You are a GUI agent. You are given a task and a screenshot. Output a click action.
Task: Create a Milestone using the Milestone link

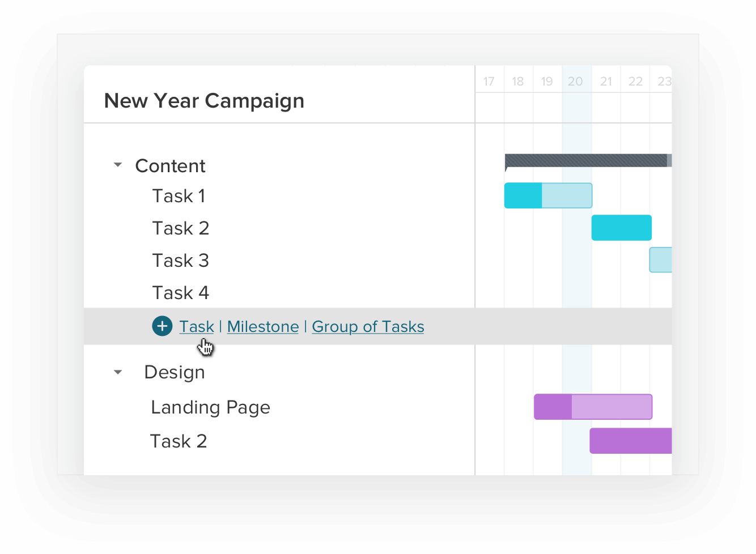(x=262, y=326)
